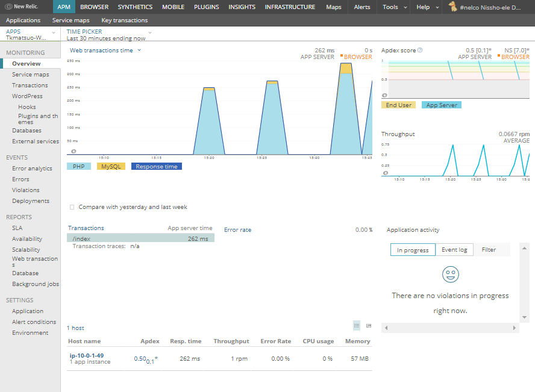Open Alert conditions settings
Screen dimensions: 535x392
pyautogui.click(x=34, y=322)
